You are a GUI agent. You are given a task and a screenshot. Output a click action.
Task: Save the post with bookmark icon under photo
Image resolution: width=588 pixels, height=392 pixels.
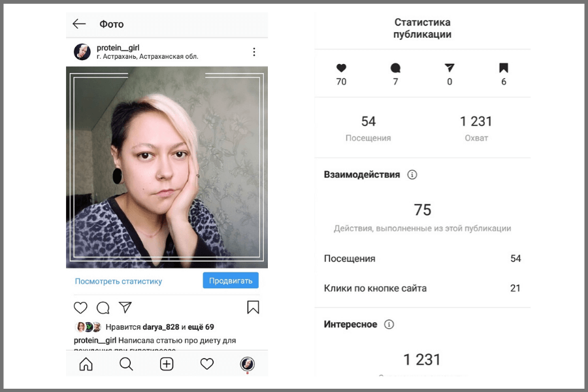(x=253, y=307)
